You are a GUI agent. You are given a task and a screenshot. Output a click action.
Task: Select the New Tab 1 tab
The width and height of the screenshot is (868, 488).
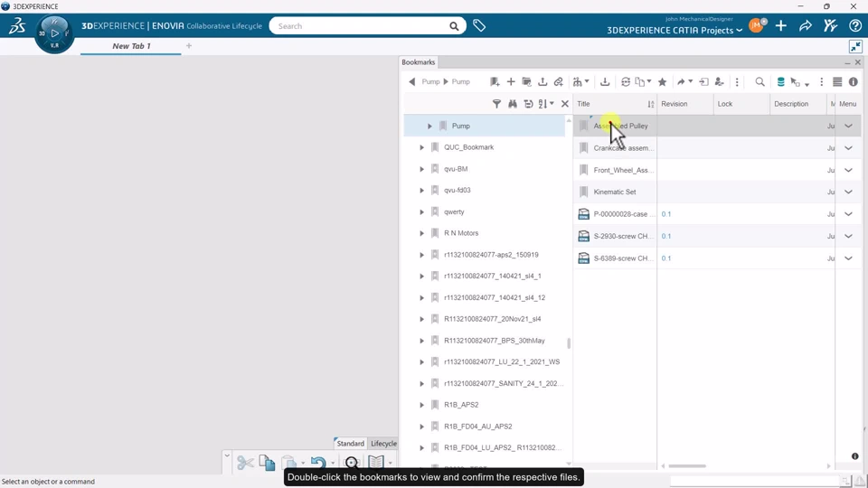click(131, 46)
